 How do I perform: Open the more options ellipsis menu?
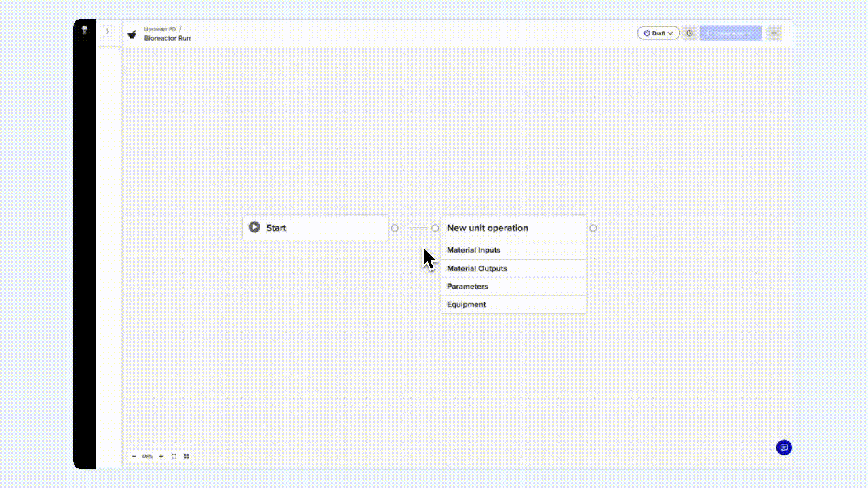(x=774, y=33)
